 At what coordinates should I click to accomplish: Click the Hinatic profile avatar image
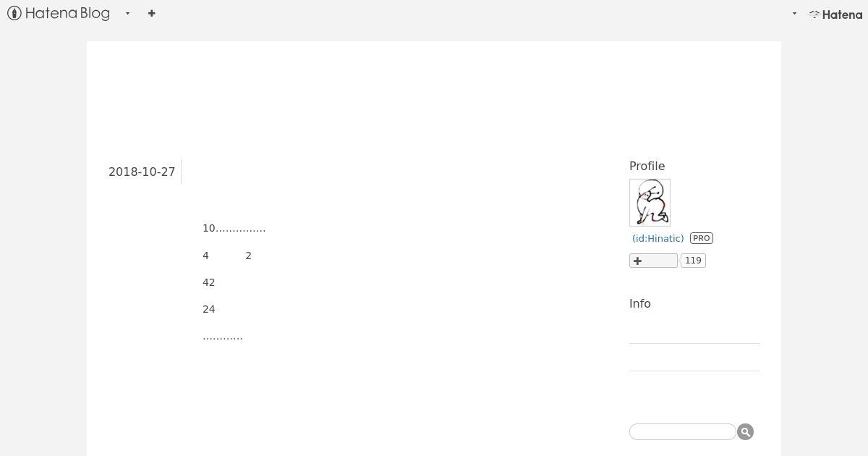click(650, 203)
